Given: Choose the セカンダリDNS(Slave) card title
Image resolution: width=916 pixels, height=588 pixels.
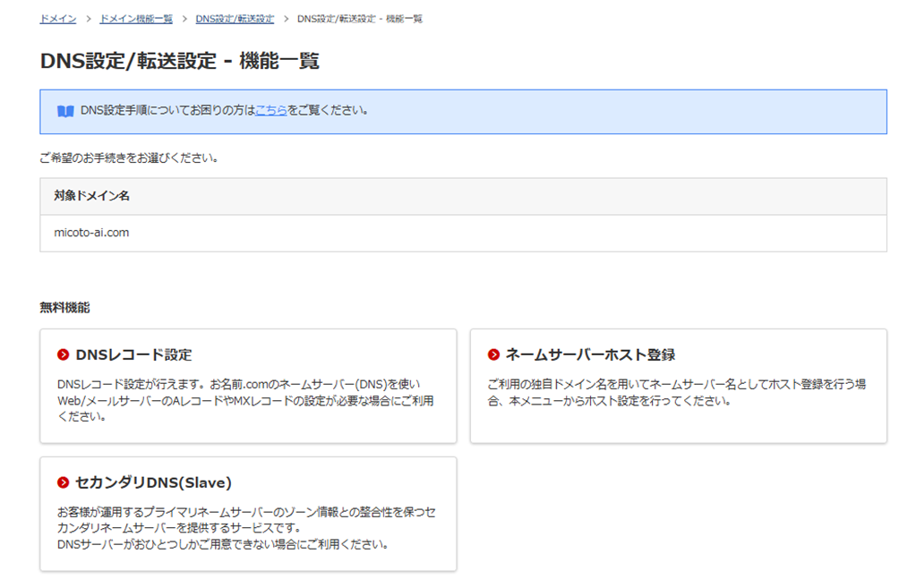Looking at the screenshot, I should pyautogui.click(x=154, y=482).
